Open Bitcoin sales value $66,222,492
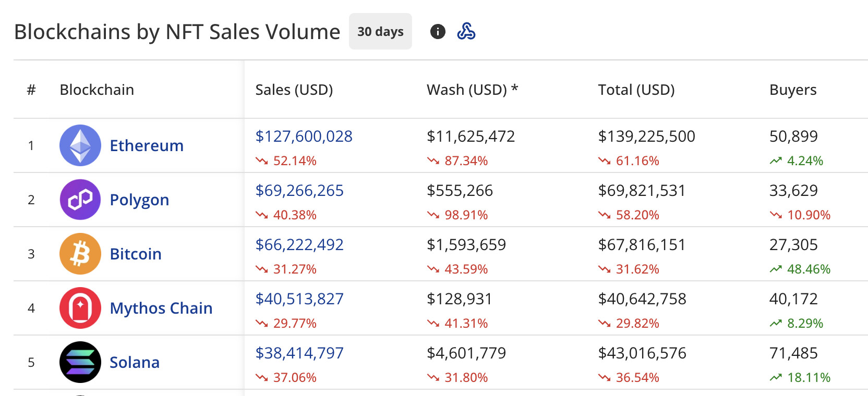The image size is (868, 396). pos(299,245)
